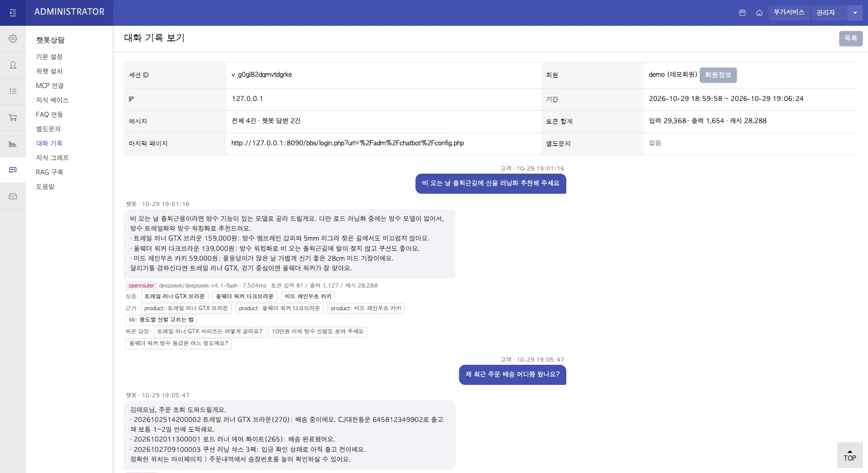Open the 관리자 header menu

[829, 13]
